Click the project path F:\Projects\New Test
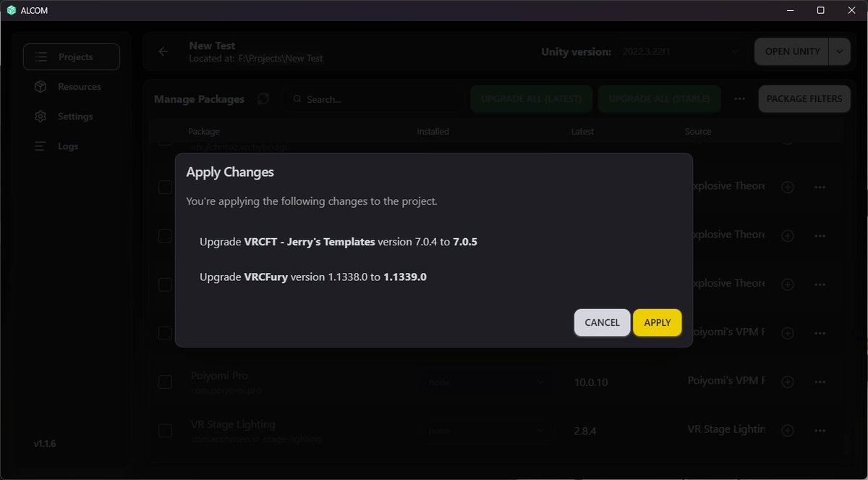The height and width of the screenshot is (480, 868). click(281, 58)
